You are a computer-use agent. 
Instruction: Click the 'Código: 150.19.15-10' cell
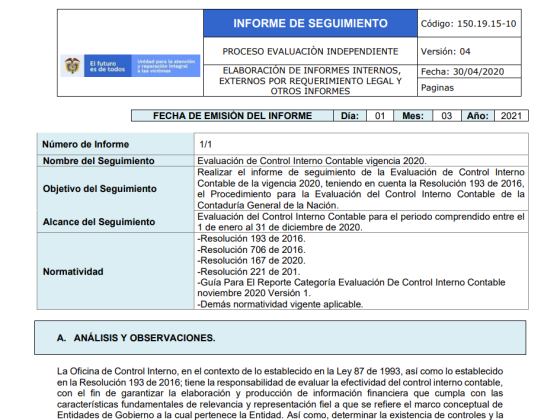[x=469, y=24]
